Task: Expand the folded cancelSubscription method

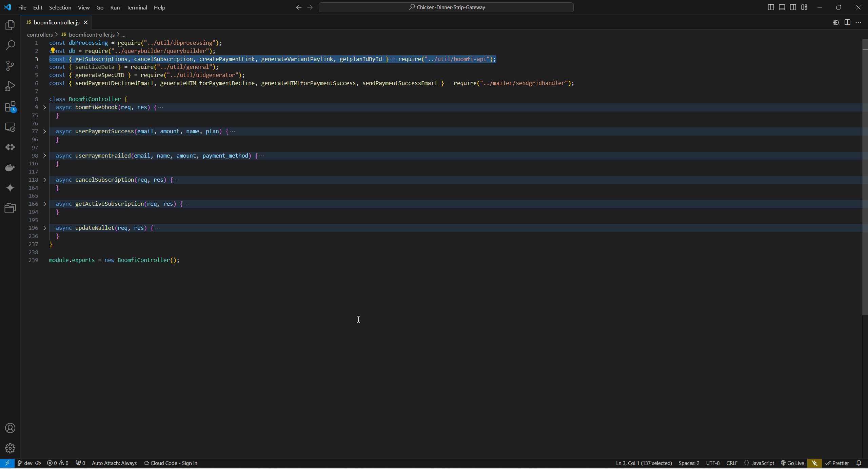Action: pos(44,180)
